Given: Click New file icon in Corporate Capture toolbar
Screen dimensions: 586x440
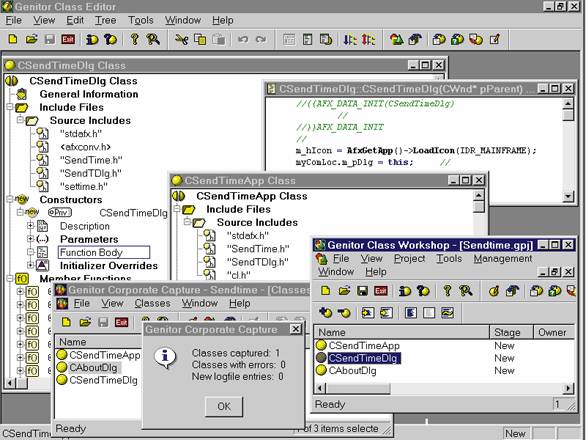Looking at the screenshot, I should pos(66,322).
